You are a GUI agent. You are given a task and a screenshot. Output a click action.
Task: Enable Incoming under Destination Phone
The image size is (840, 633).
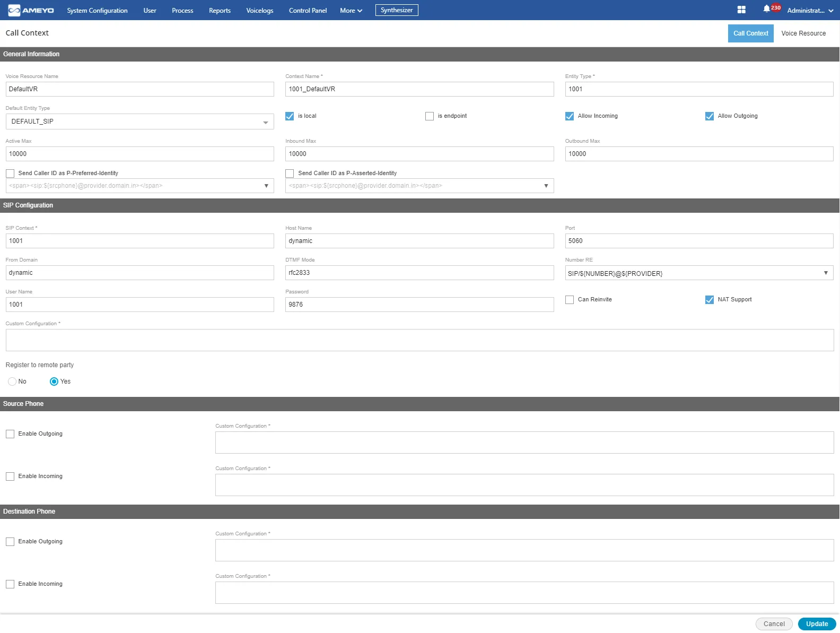tap(10, 584)
